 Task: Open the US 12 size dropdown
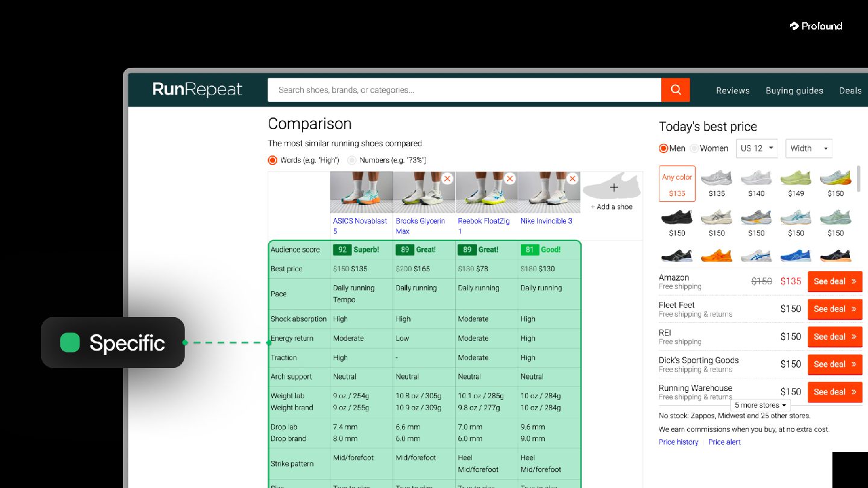pyautogui.click(x=757, y=148)
